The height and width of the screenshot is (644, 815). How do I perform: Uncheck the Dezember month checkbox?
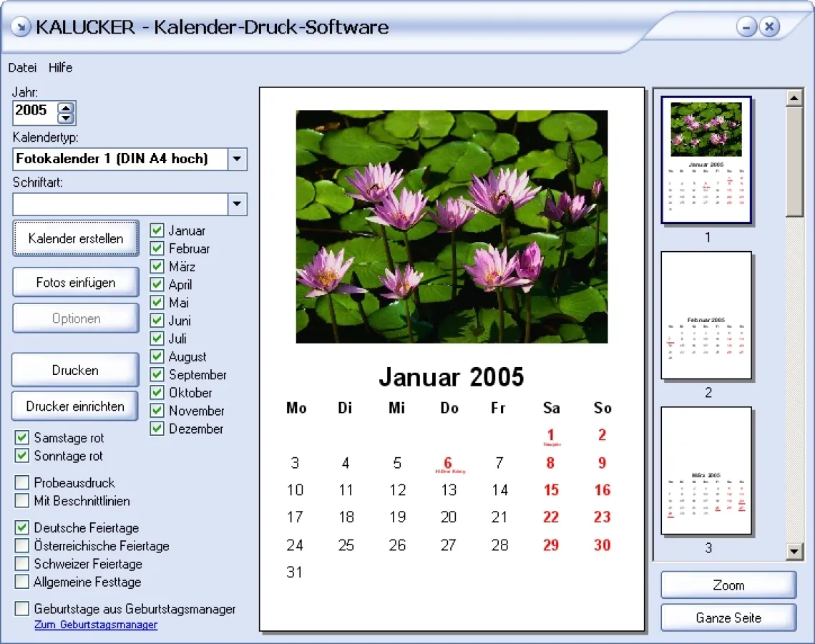[157, 429]
